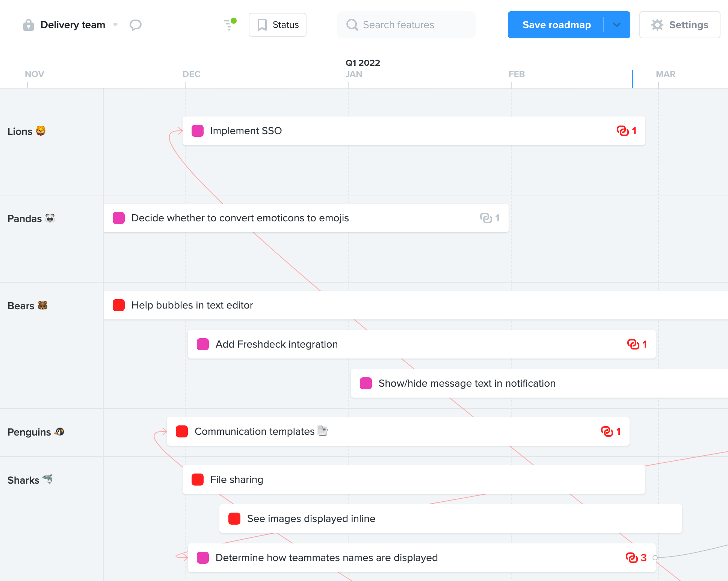Click the NOV month header
This screenshot has width=728, height=581.
click(x=35, y=74)
